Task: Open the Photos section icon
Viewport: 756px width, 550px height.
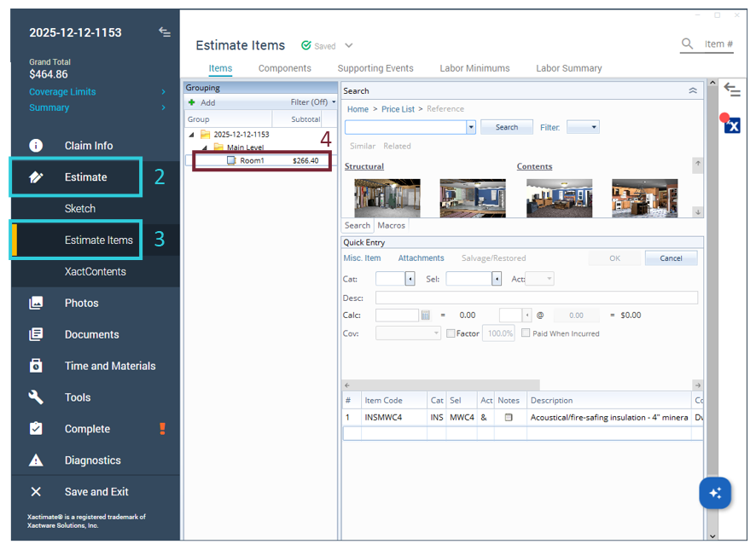Action: [x=36, y=303]
